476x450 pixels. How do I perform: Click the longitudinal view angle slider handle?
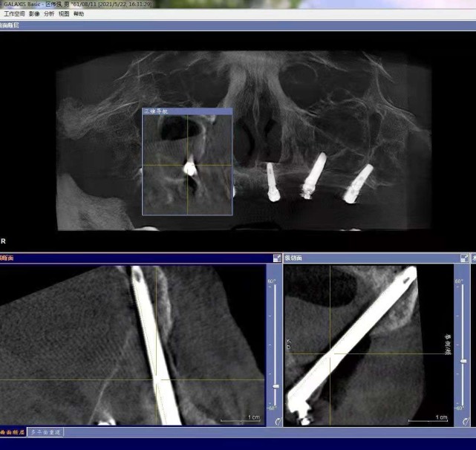pyautogui.click(x=463, y=361)
